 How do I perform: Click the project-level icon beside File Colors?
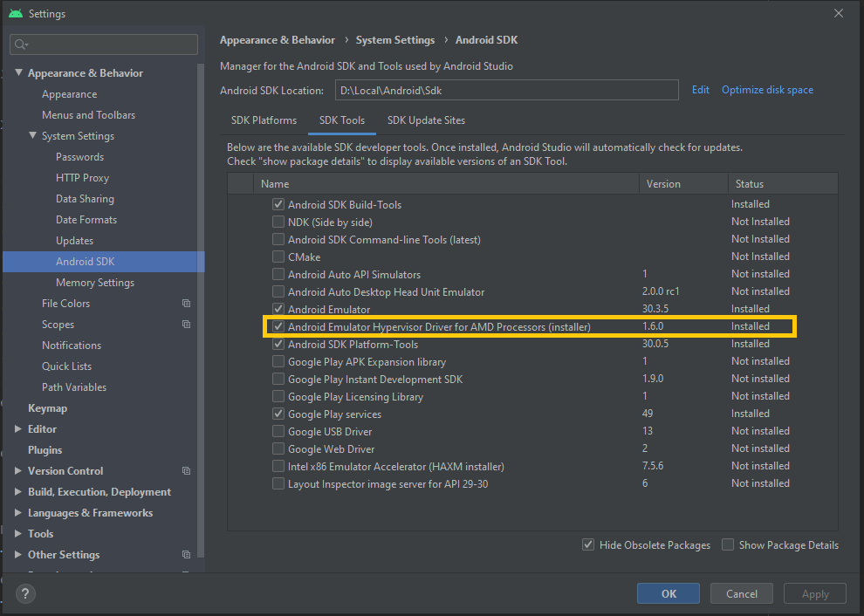pyautogui.click(x=186, y=304)
